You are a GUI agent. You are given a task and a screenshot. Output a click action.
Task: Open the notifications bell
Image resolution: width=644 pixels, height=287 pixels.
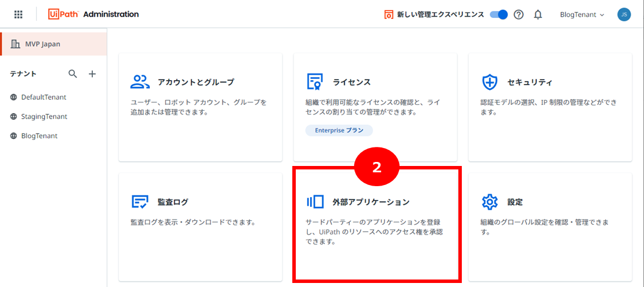click(x=537, y=15)
